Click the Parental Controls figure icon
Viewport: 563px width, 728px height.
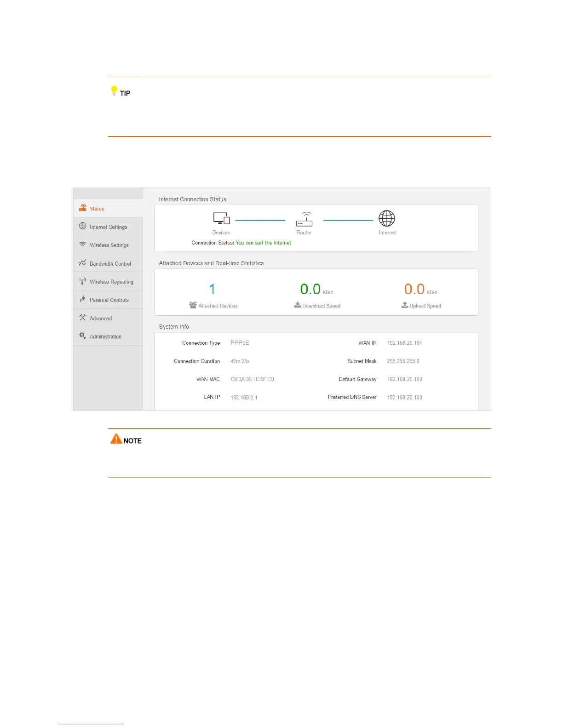pos(83,299)
